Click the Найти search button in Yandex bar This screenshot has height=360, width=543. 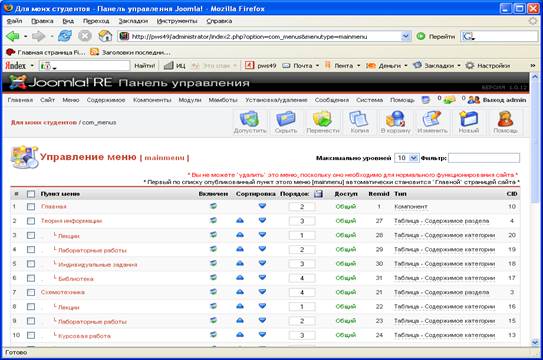(x=144, y=65)
